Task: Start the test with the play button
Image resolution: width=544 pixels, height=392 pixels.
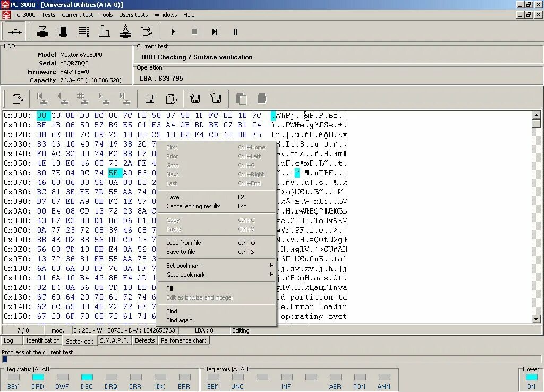Action: 174,31
